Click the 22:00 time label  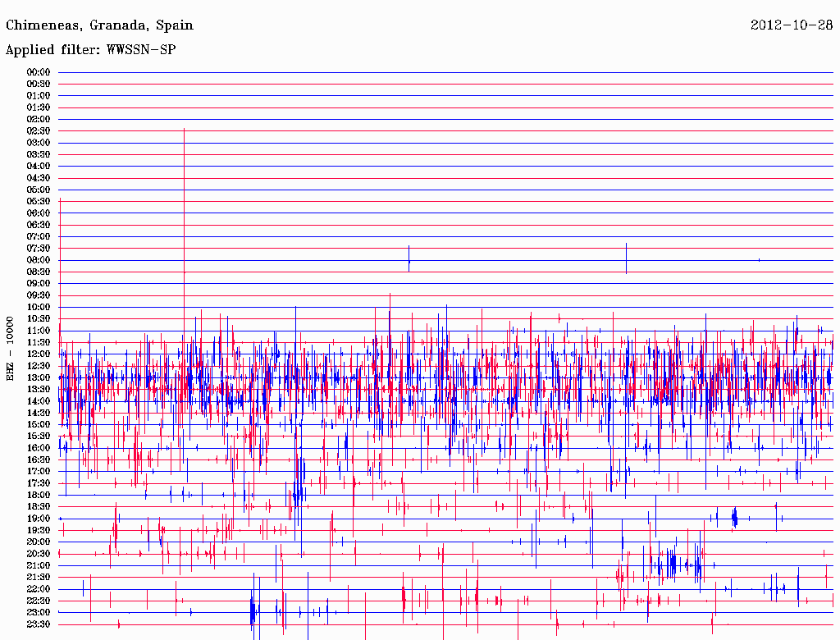pos(39,588)
